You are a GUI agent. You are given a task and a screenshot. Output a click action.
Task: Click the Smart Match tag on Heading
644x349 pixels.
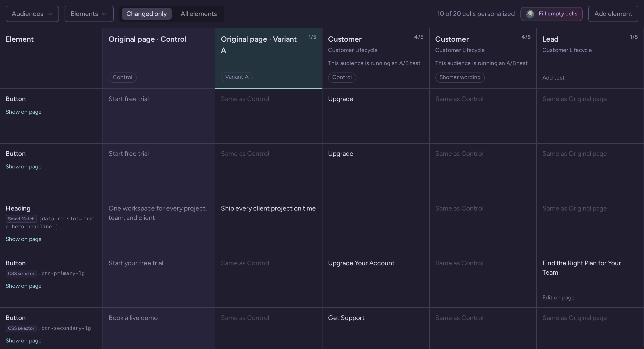(21, 219)
